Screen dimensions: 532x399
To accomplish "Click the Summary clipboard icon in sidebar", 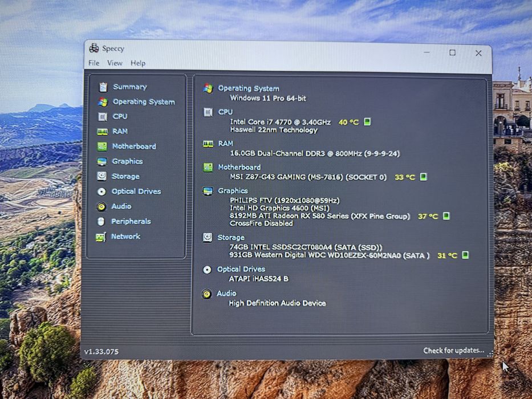I will [103, 87].
